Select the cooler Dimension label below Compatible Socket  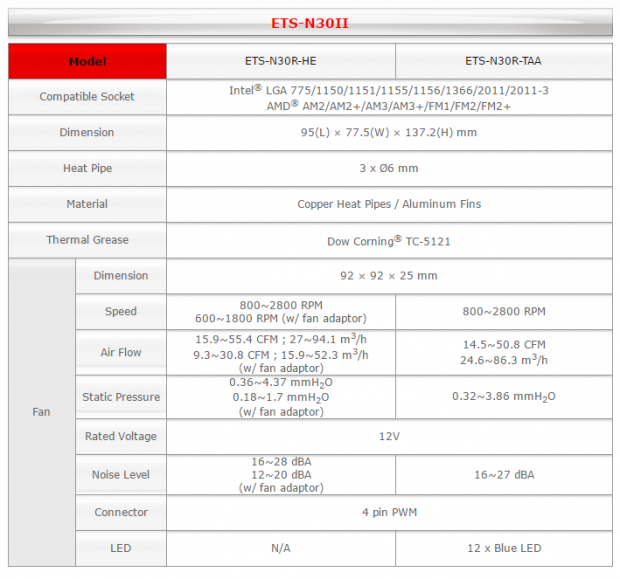coord(87,132)
